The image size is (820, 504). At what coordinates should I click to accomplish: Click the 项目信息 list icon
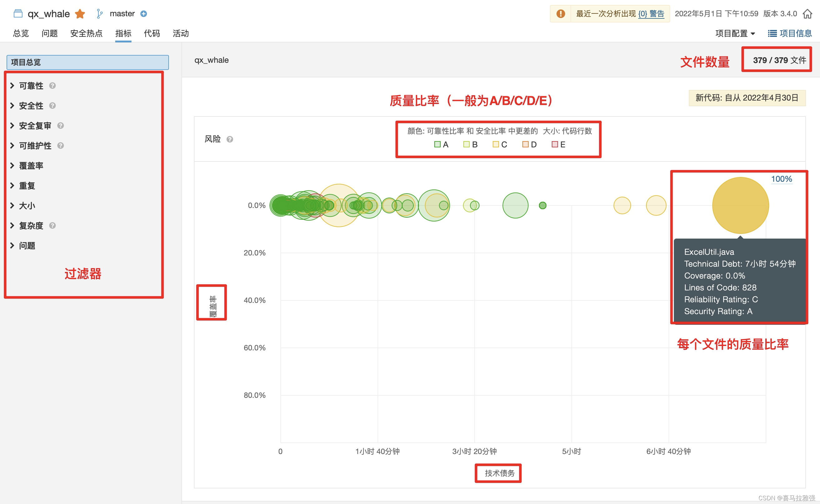coord(772,33)
